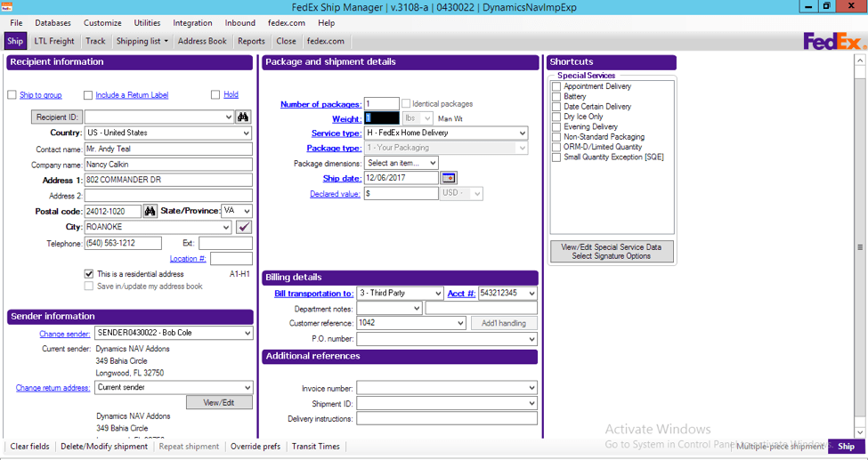
Task: Expand the Acct # dropdown
Action: [x=532, y=293]
